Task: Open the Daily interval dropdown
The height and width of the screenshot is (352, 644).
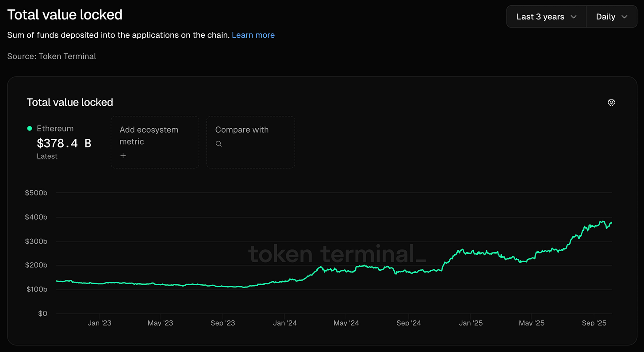Action: [611, 17]
